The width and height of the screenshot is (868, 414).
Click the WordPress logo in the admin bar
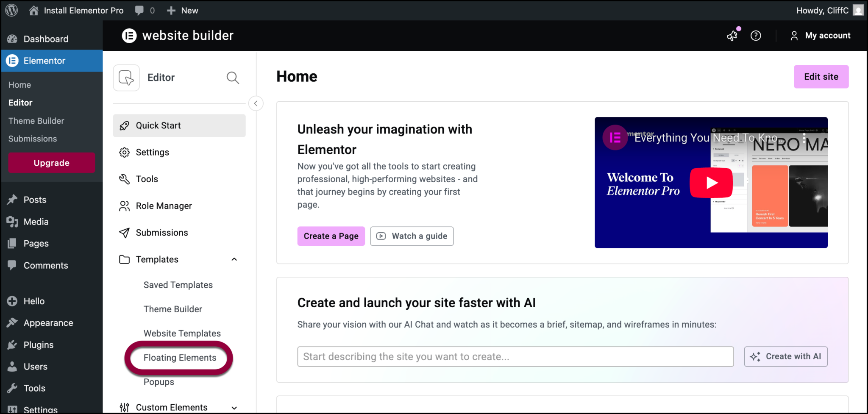(x=11, y=10)
